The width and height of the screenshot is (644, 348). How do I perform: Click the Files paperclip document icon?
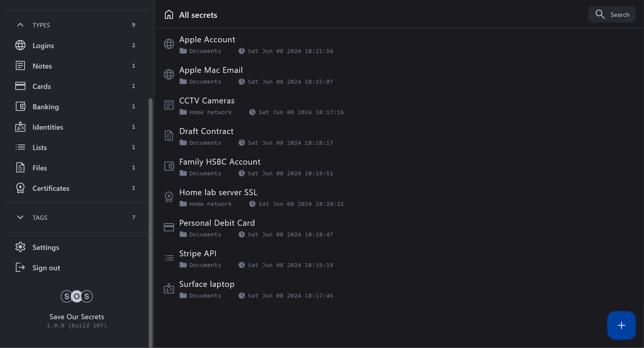[x=20, y=168]
